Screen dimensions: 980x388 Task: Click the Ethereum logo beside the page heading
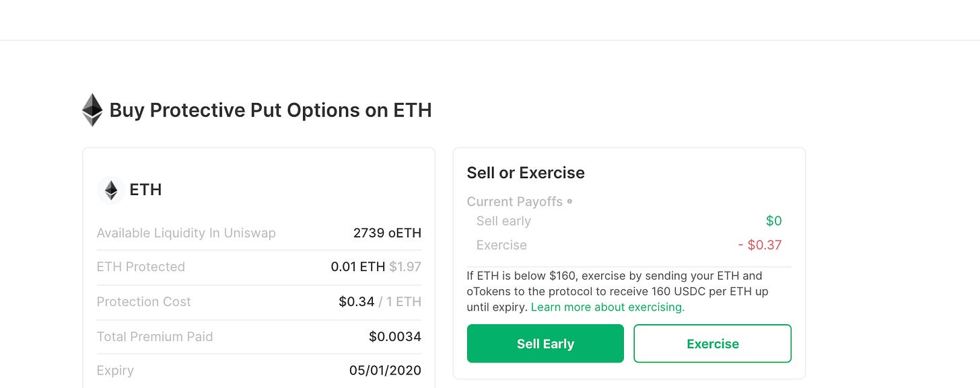click(x=92, y=110)
